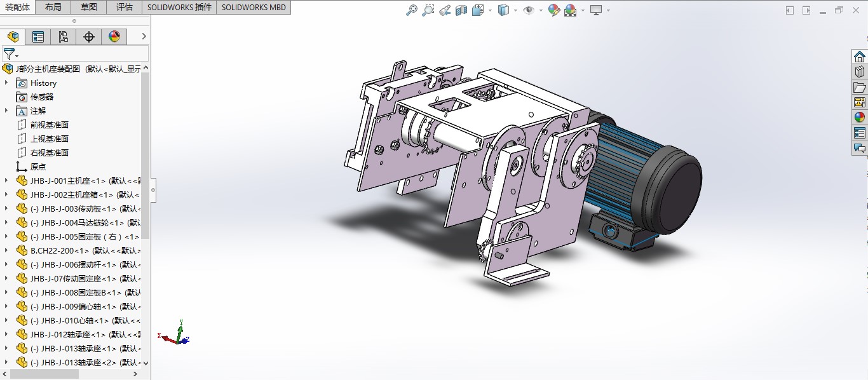Switch to the 草图 tab
The height and width of the screenshot is (380, 868).
click(x=89, y=7)
